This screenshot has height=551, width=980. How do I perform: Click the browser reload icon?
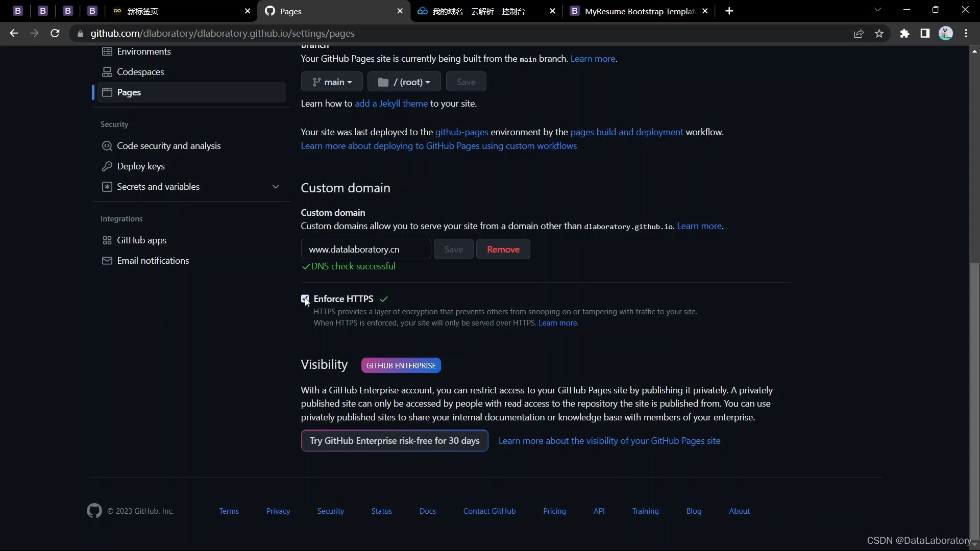coord(55,33)
